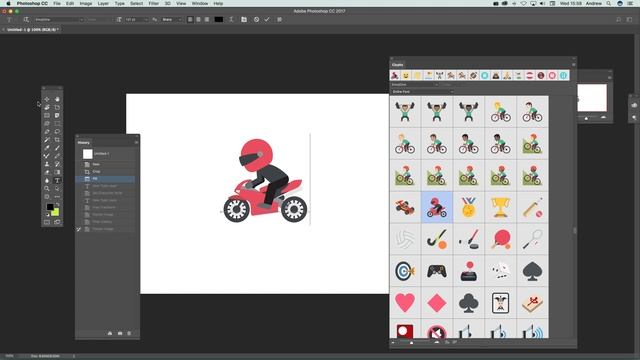Image resolution: width=640 pixels, height=360 pixels.
Task: Select the Zoom magnifier tool
Action: (x=47, y=189)
